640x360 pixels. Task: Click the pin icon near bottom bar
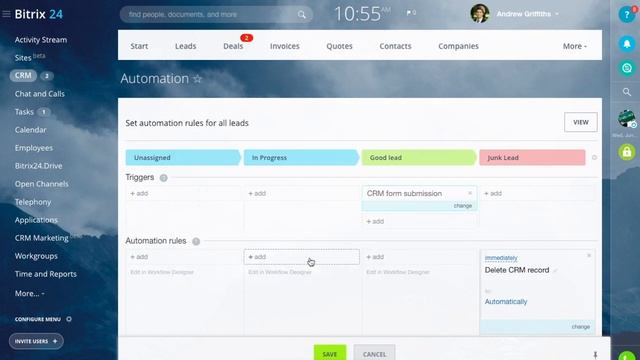tap(595, 355)
